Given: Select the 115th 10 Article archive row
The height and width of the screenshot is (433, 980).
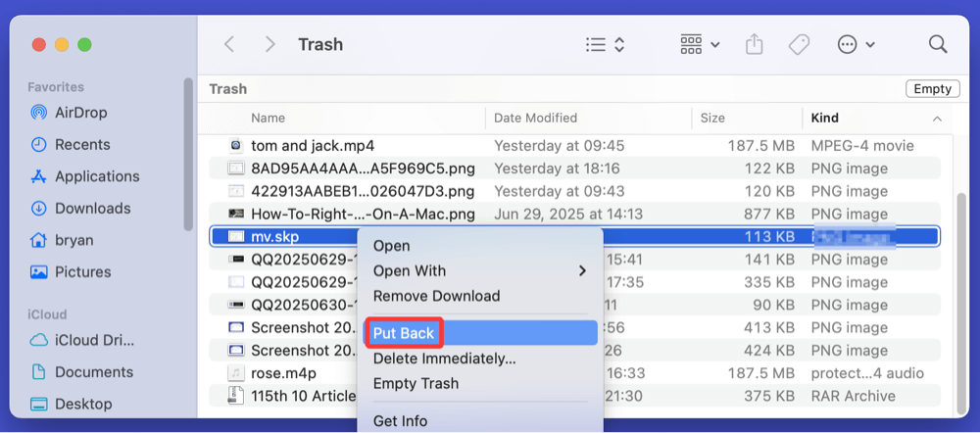Looking at the screenshot, I should click(x=573, y=396).
